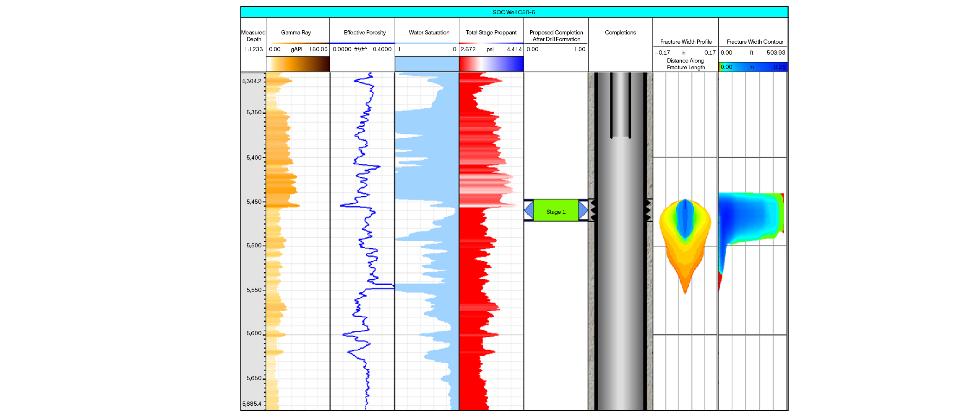This screenshot has height=420, width=980.
Task: Click the Fracture Width Contour green-blue color bar
Action: click(x=753, y=67)
